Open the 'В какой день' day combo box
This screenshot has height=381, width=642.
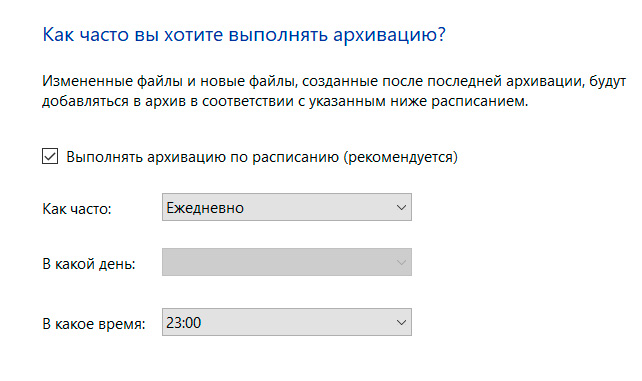coord(287,262)
